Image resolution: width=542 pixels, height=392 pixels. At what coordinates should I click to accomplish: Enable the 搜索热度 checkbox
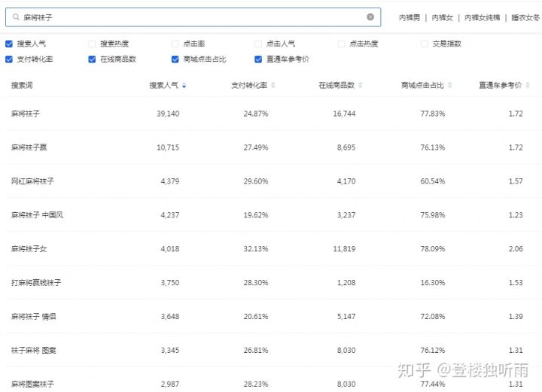click(93, 44)
